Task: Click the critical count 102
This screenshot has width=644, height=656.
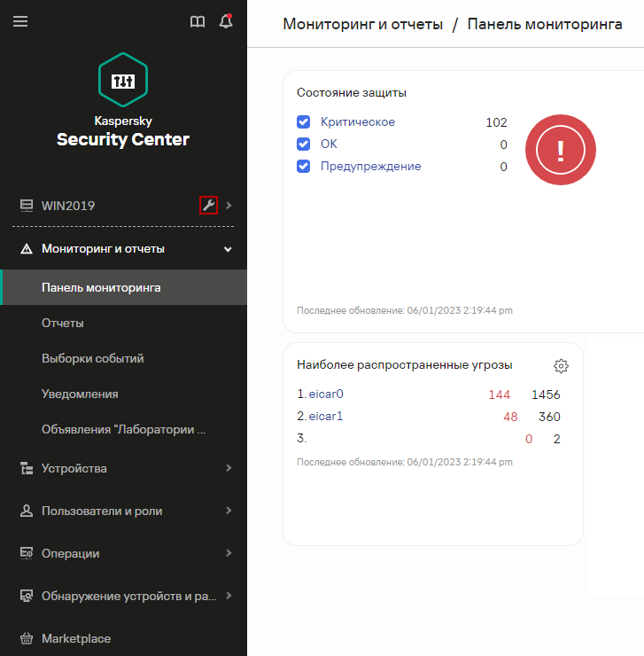Action: click(x=496, y=122)
